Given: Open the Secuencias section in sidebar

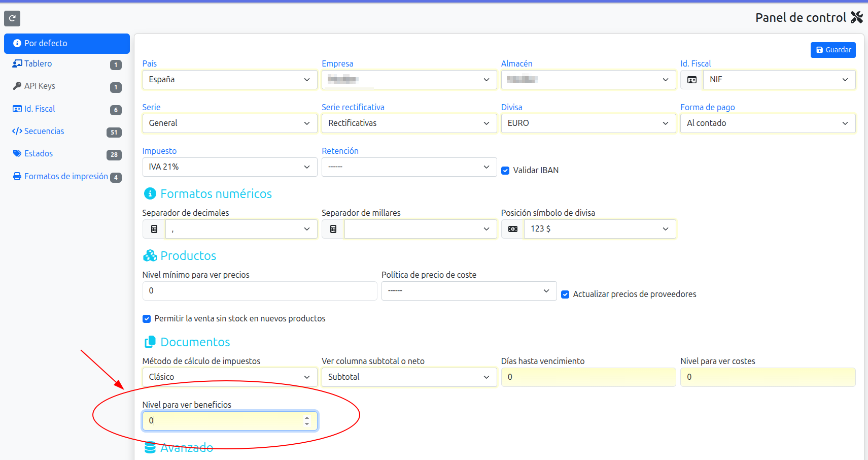Looking at the screenshot, I should tap(44, 131).
